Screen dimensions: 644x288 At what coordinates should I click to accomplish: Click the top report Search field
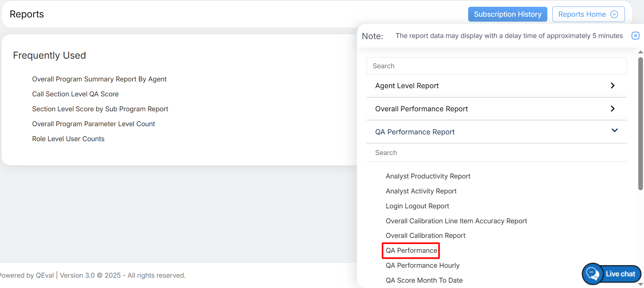point(496,66)
